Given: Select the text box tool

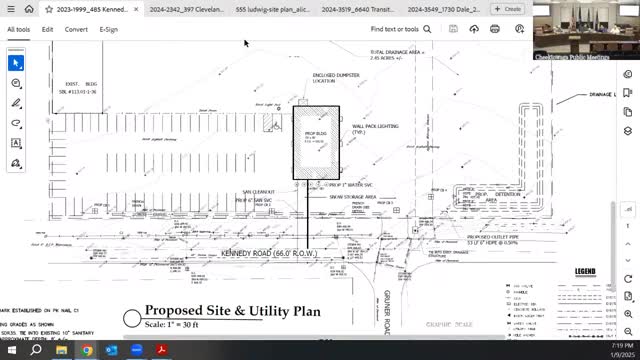Looking at the screenshot, I should pyautogui.click(x=16, y=143).
